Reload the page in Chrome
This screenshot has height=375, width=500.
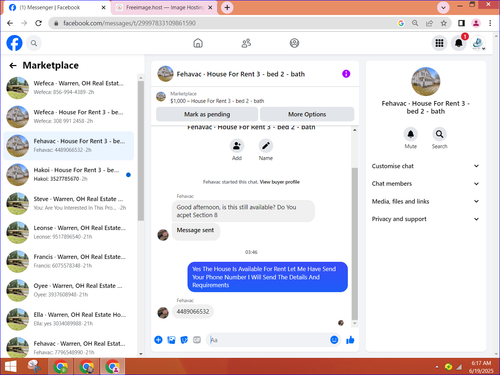coord(38,23)
